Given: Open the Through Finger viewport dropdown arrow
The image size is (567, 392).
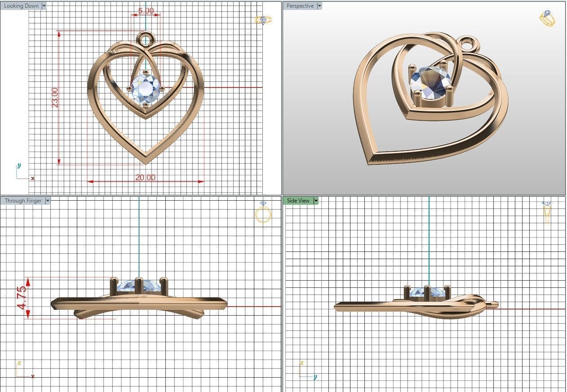Looking at the screenshot, I should (47, 201).
